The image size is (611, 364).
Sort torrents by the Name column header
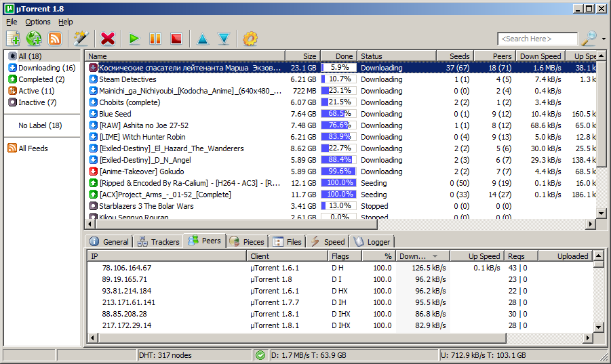tap(186, 56)
